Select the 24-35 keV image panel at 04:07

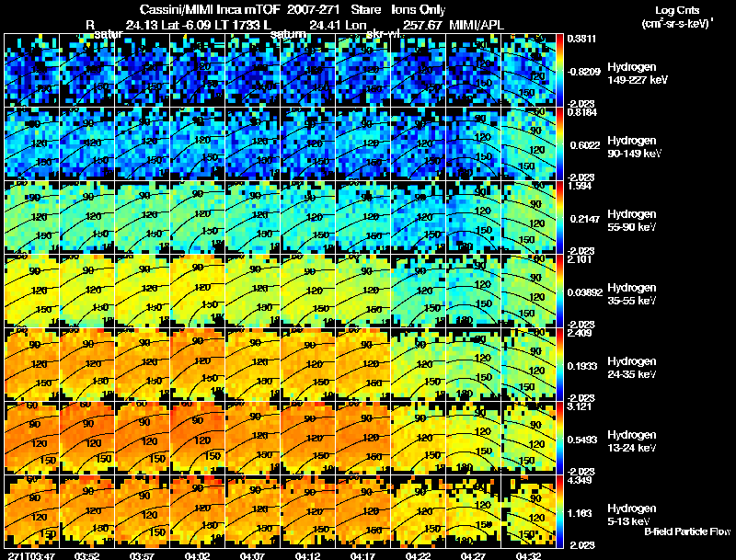(x=253, y=364)
